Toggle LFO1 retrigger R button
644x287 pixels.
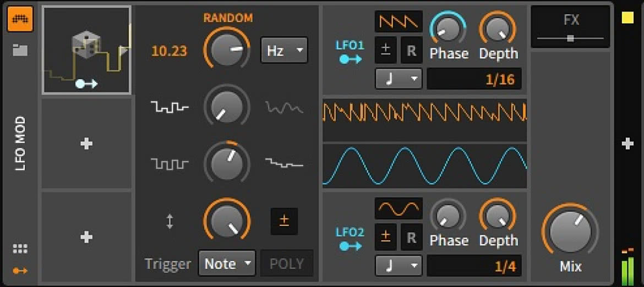[x=412, y=51]
